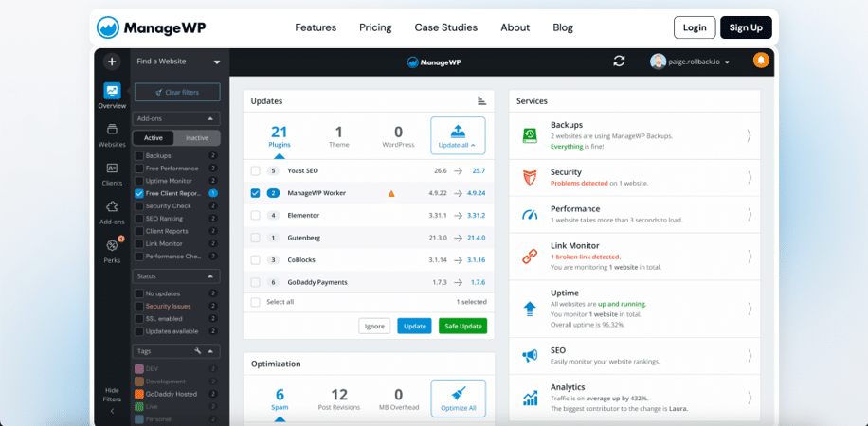Expand the Security service row chevron
Viewport: 868px width, 426px height.
coord(749,177)
